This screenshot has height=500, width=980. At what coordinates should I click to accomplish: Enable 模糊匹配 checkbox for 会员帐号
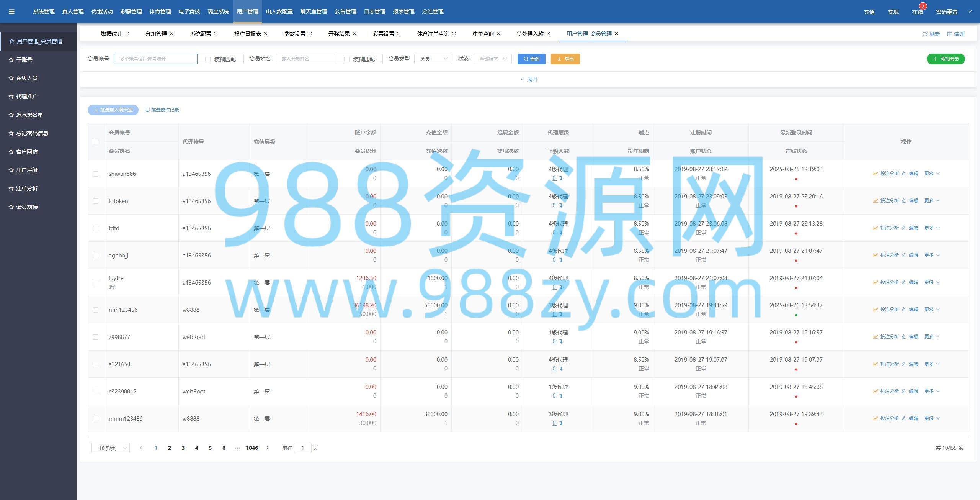pos(208,59)
